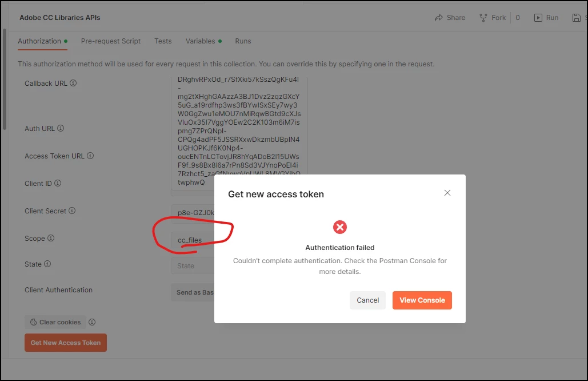
Task: Click the red authentication failed error icon
Action: 340,227
